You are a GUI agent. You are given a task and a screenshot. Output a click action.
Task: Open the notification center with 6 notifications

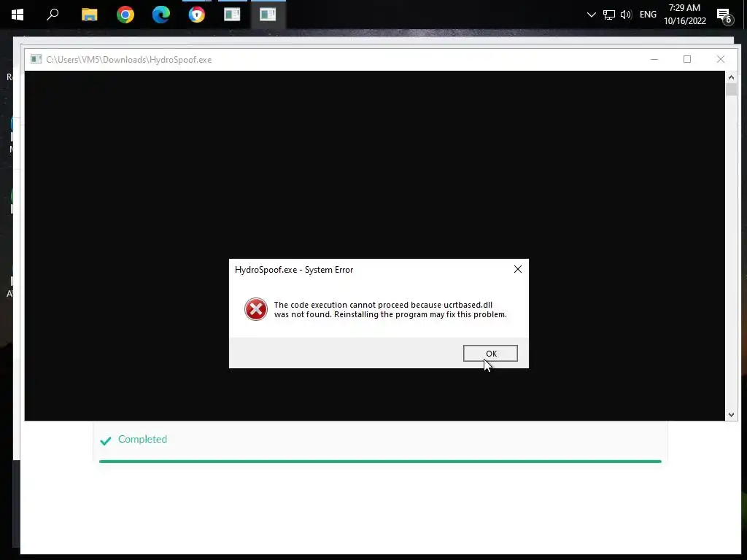tap(724, 16)
